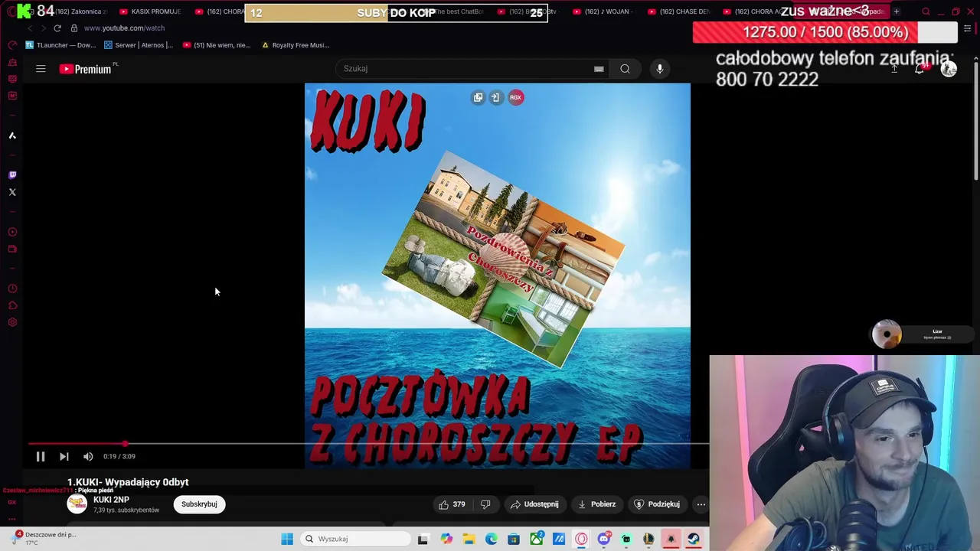Click the YouTube search magnifier button
This screenshot has width=980, height=551.
(x=625, y=69)
